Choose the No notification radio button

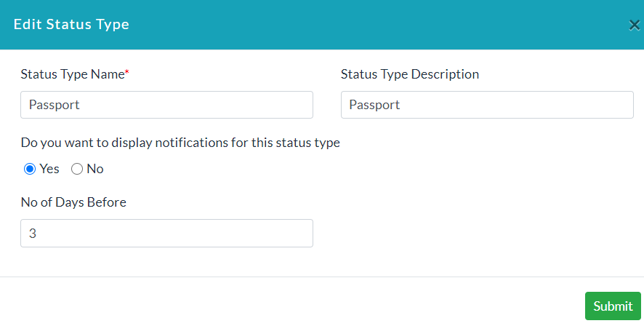[77, 169]
